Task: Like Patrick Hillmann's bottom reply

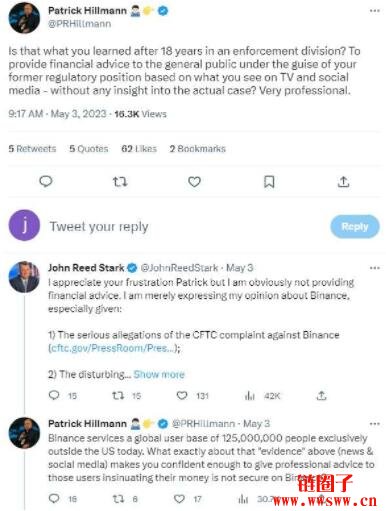Action: coord(179,499)
